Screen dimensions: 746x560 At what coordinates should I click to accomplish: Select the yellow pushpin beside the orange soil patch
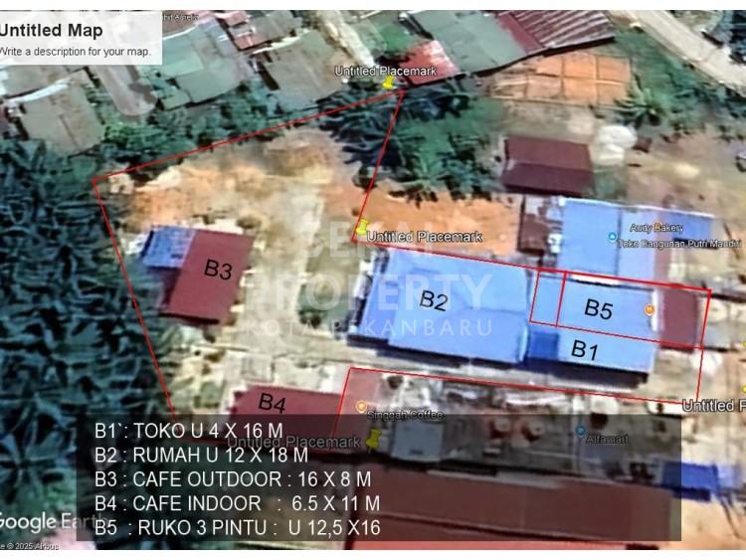(x=363, y=227)
